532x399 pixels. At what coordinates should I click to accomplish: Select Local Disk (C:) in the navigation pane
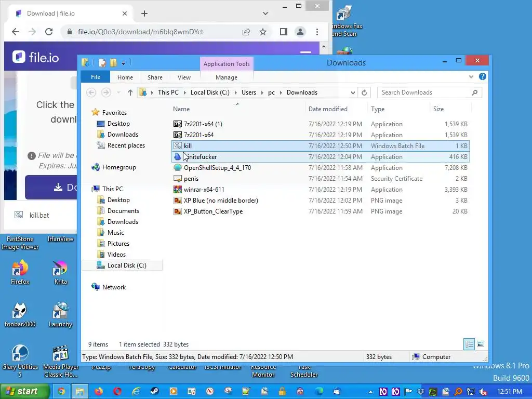coord(122,265)
